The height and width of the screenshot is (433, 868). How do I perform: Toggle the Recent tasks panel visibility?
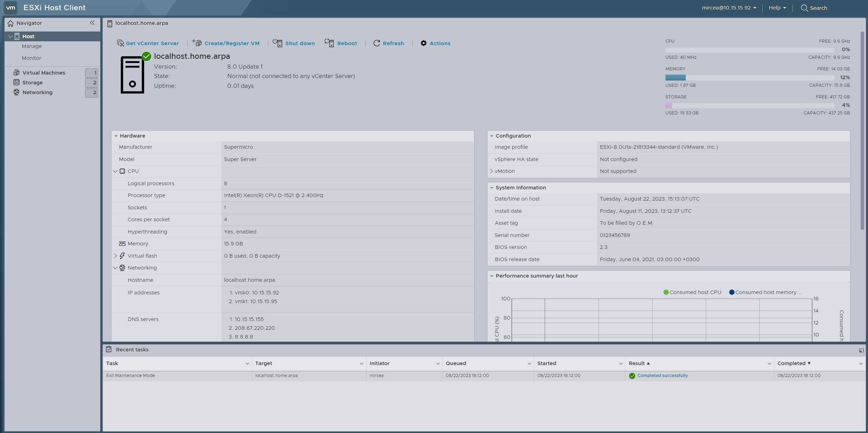(x=861, y=350)
